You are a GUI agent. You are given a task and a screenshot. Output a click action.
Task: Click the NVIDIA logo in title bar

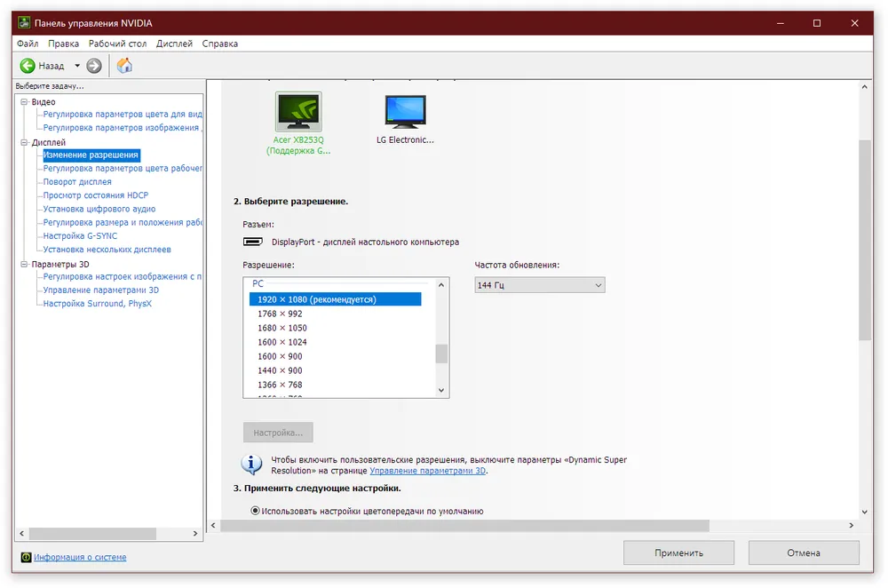pos(24,23)
